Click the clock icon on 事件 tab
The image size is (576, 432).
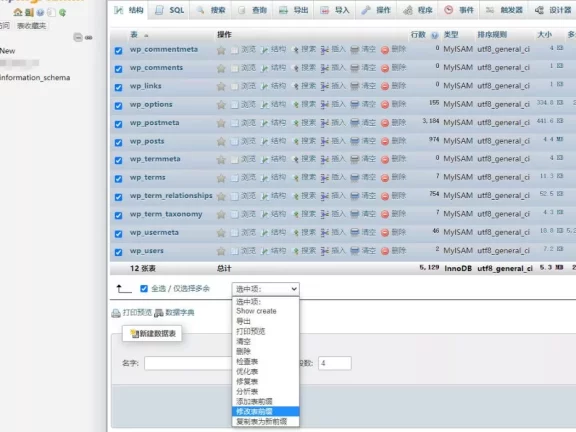pos(449,10)
